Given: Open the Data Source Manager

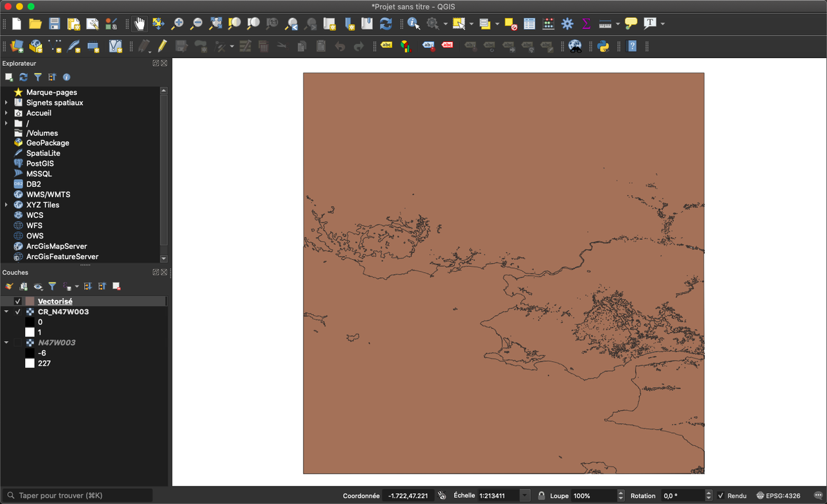Looking at the screenshot, I should (x=17, y=46).
